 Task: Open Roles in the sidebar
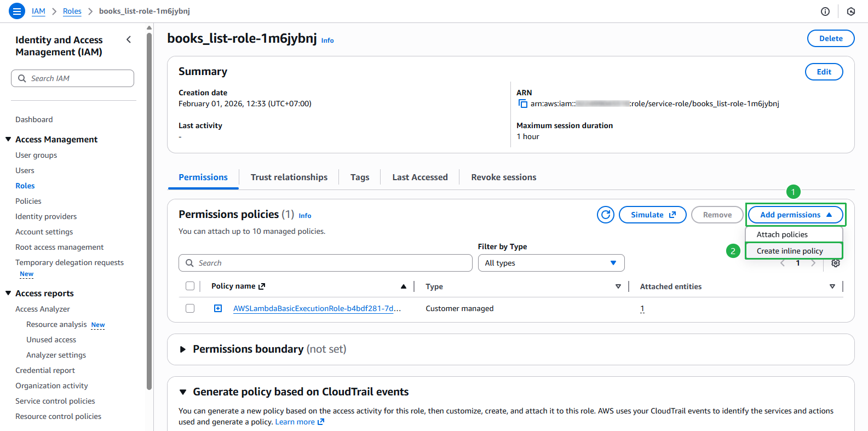point(25,186)
